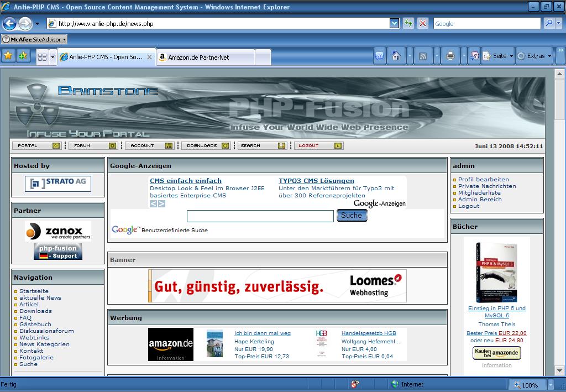Click the zoom level 100% control

(529, 385)
